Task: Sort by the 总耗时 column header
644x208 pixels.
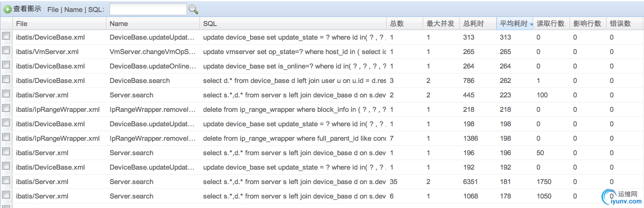Action: (473, 24)
